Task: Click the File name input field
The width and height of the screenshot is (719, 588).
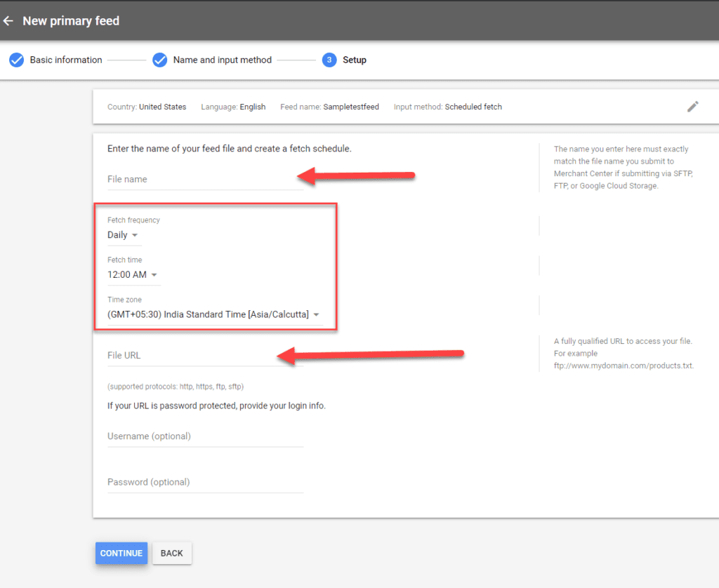Action: 204,179
